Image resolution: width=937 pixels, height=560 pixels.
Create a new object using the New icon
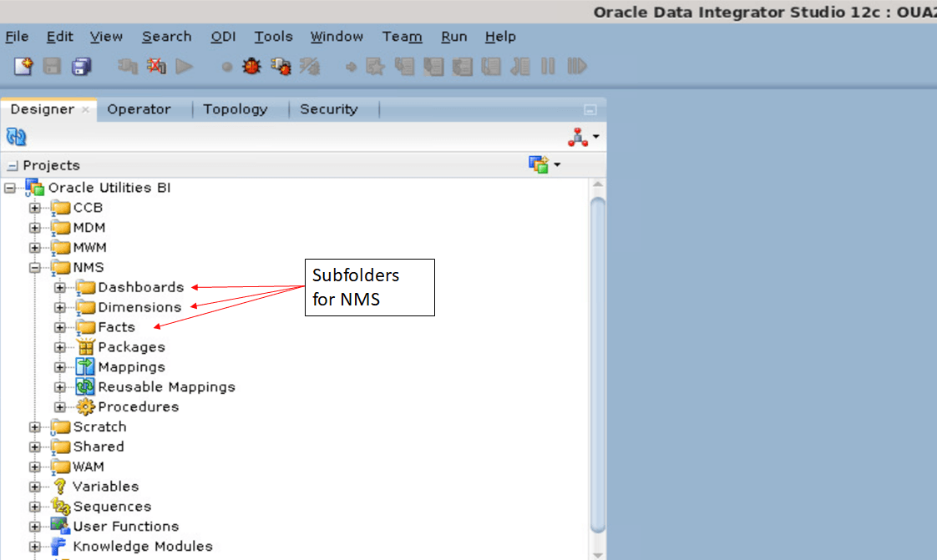click(x=23, y=66)
